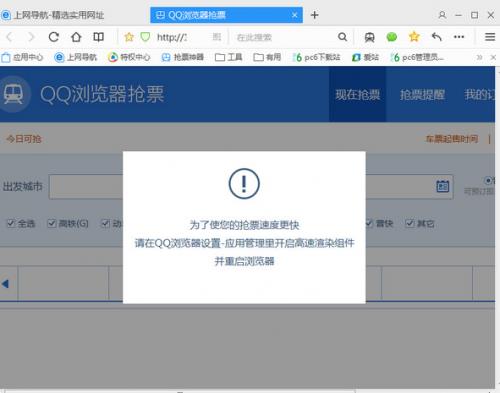Go to browser home page icon
This screenshot has height=393, width=500.
pos(76,37)
